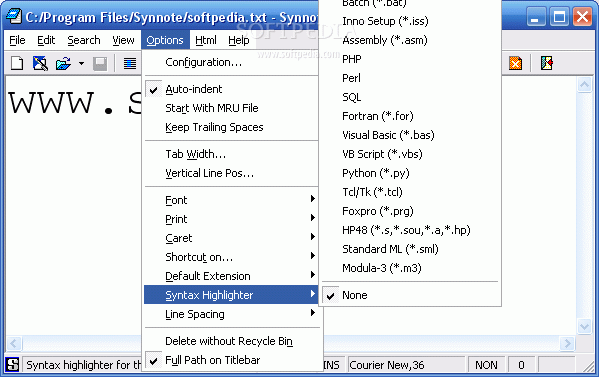This screenshot has width=599, height=377.
Task: Choose Assembly (*.asm) highlighter
Action: tap(410, 40)
